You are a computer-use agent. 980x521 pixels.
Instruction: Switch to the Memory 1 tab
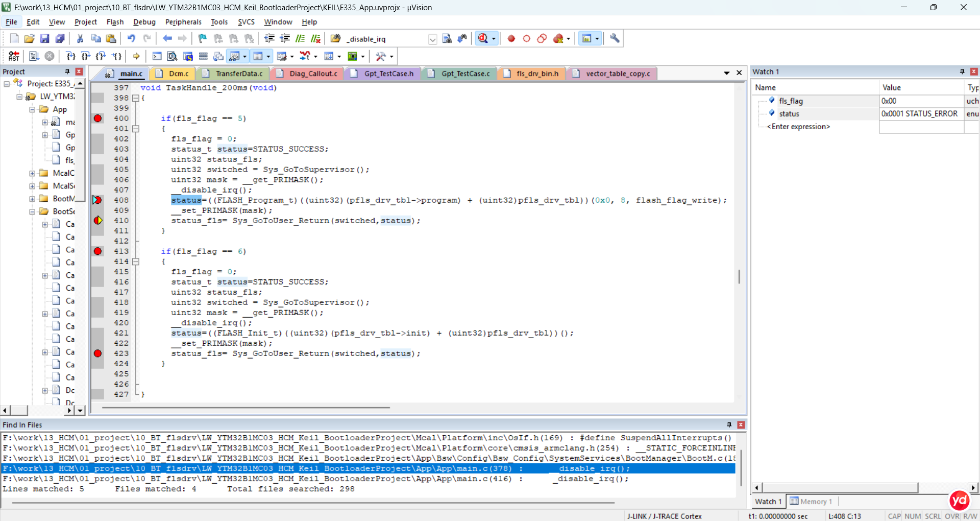click(x=811, y=502)
